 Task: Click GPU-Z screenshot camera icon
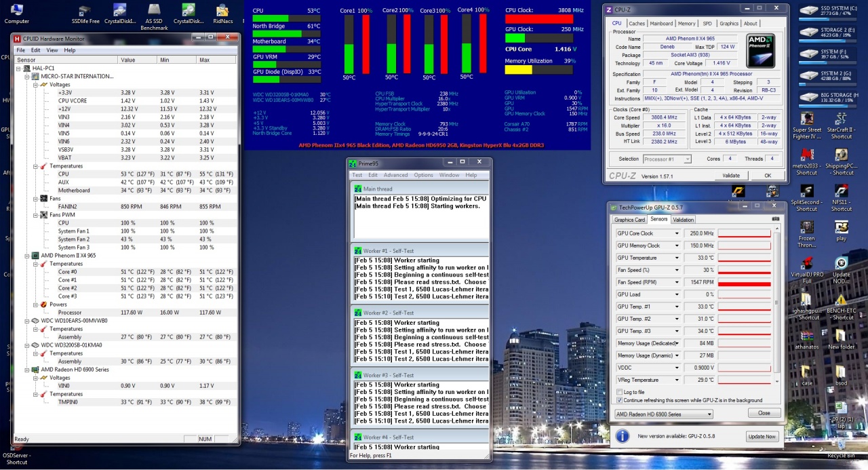click(776, 219)
